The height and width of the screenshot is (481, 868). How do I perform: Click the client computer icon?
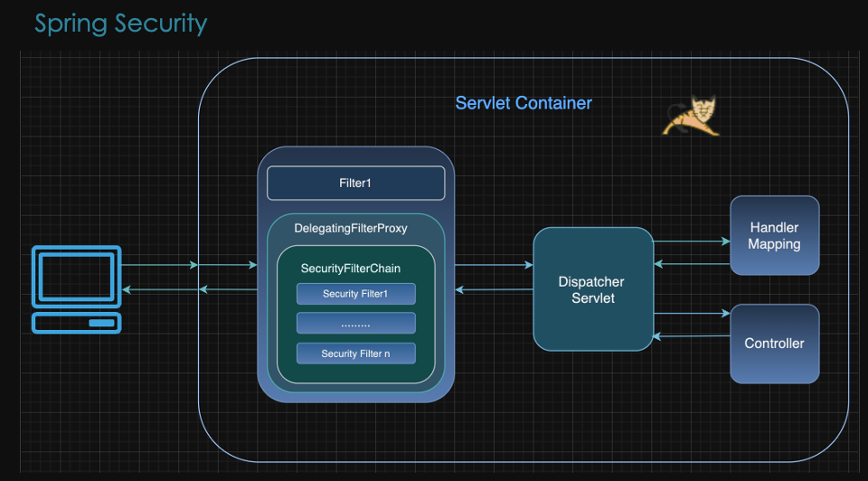[x=77, y=288]
